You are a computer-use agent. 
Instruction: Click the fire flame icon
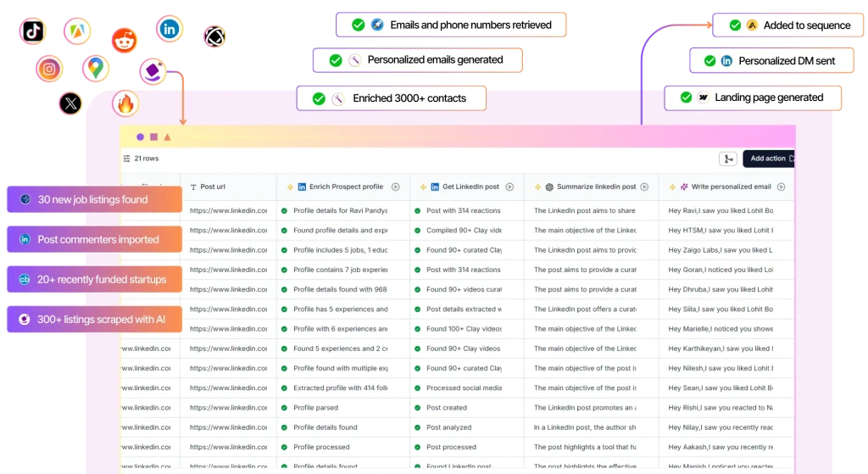tap(125, 103)
